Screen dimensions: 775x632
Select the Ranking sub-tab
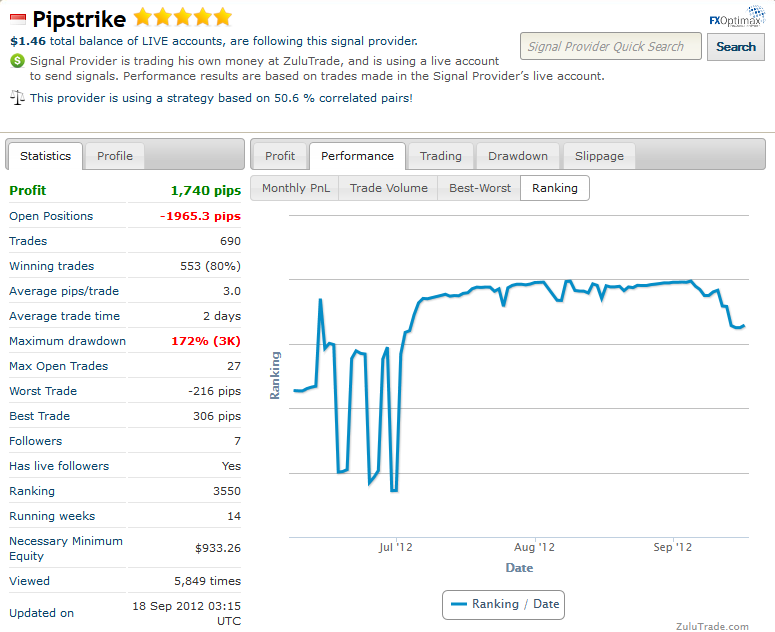pos(555,188)
